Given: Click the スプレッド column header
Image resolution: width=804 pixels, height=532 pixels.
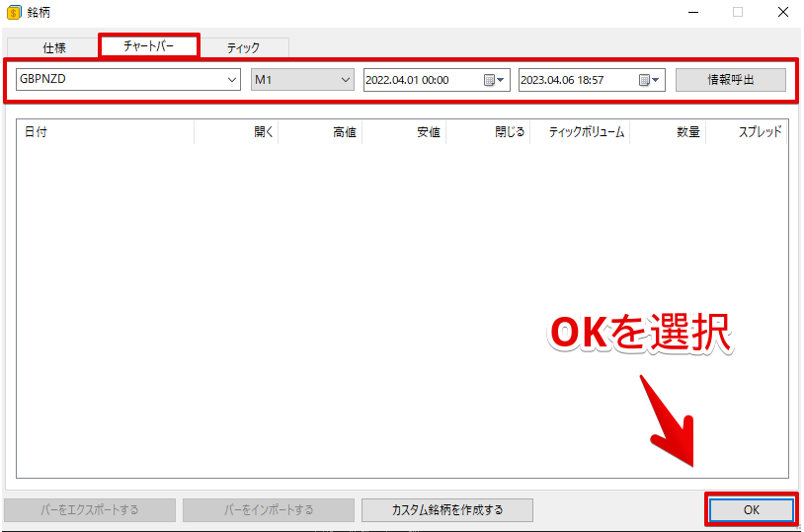Looking at the screenshot, I should click(x=747, y=132).
